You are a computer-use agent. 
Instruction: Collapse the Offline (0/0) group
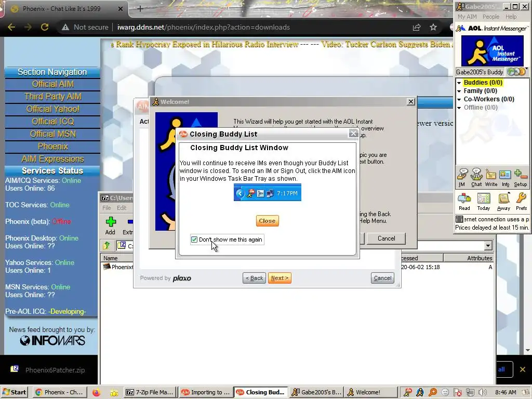pyautogui.click(x=459, y=108)
